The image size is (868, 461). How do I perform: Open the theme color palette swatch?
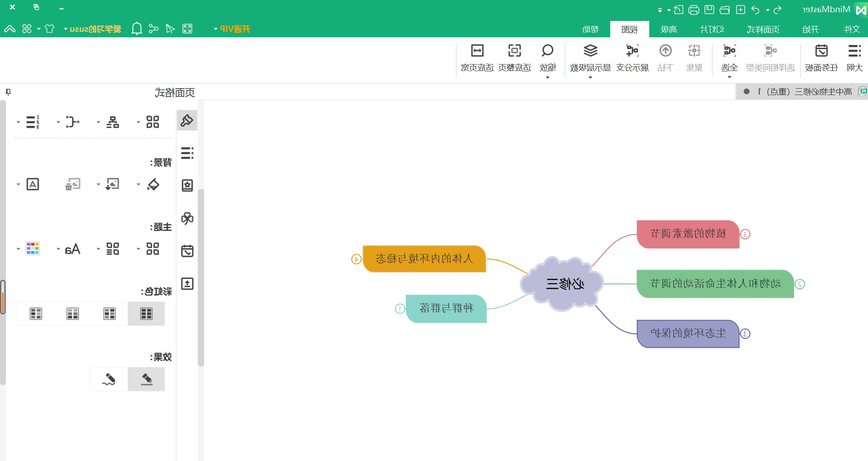(x=33, y=249)
